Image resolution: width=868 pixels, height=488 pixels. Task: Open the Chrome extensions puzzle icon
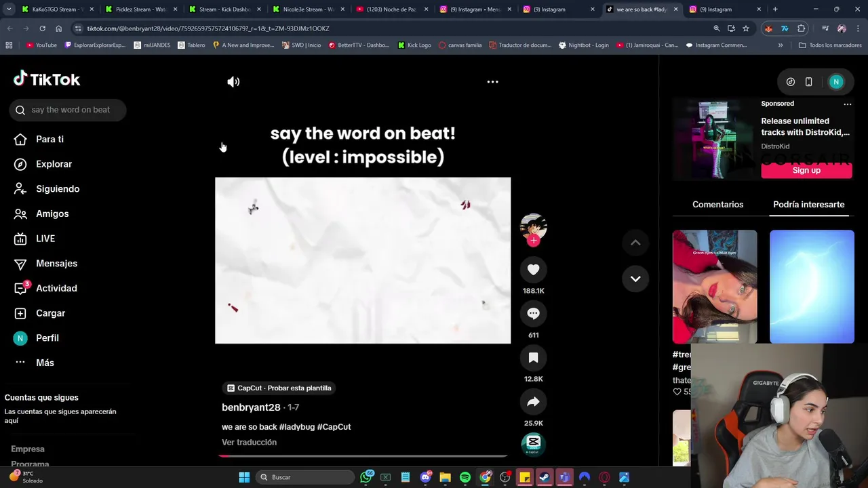802,28
